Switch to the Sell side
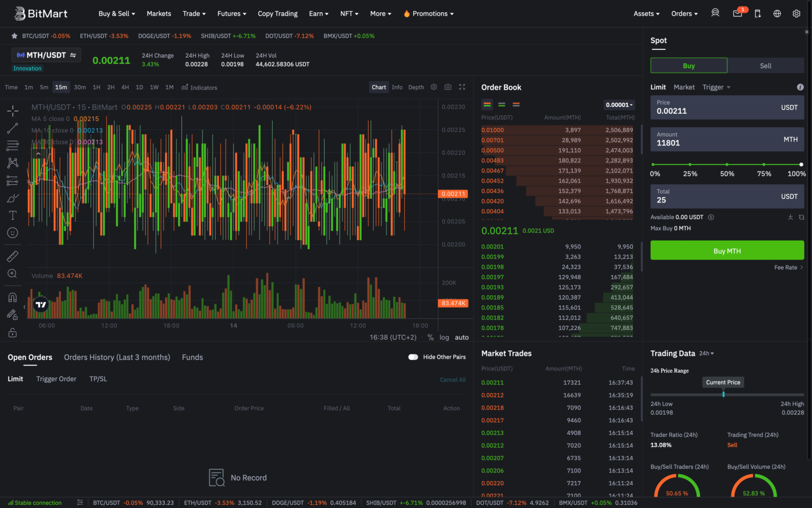 [765, 66]
